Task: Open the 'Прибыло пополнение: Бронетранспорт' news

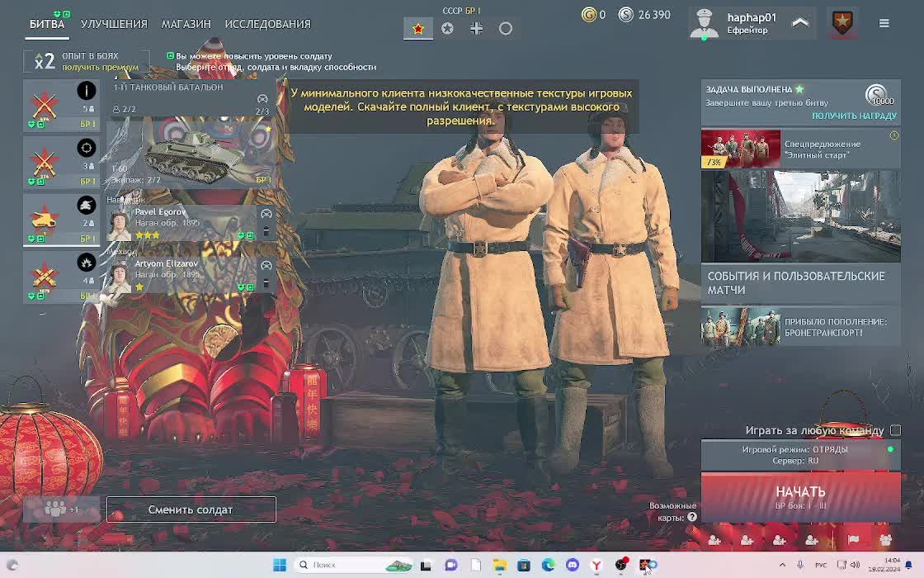Action: tap(800, 327)
